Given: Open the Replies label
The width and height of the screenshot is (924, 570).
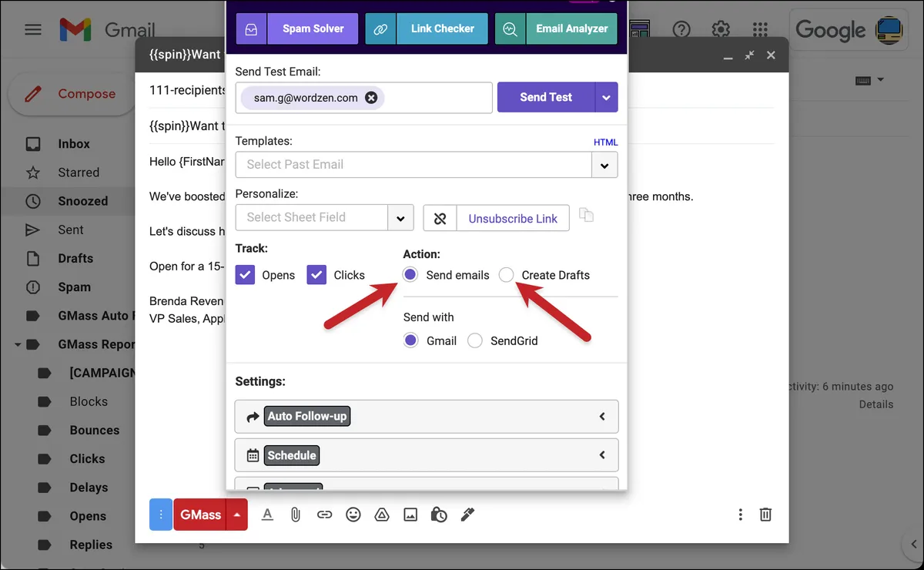Looking at the screenshot, I should [x=91, y=545].
